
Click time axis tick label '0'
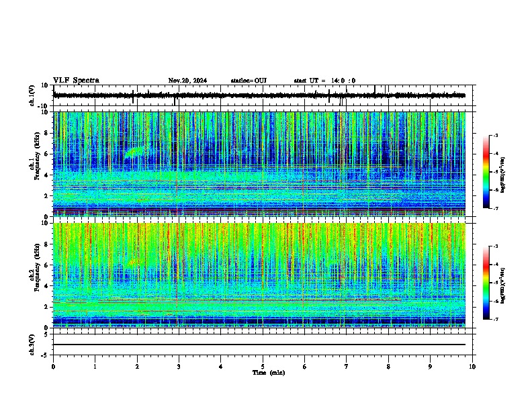[53, 367]
